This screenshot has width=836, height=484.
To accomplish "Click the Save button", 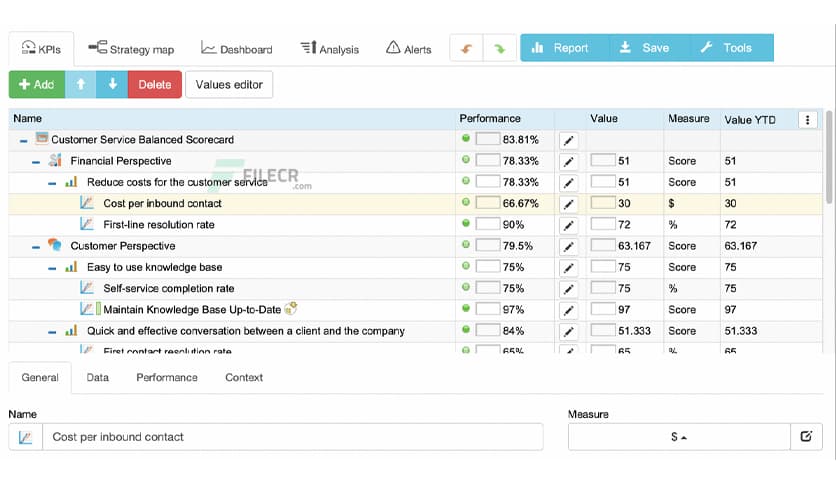I will pos(649,48).
